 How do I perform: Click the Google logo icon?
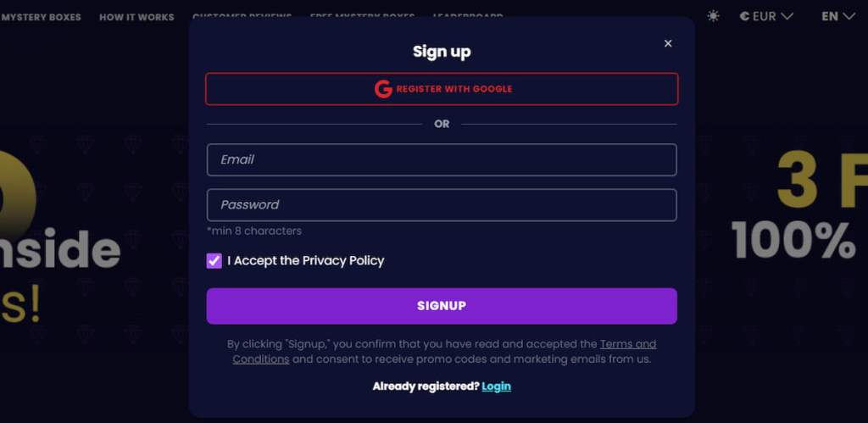(383, 89)
